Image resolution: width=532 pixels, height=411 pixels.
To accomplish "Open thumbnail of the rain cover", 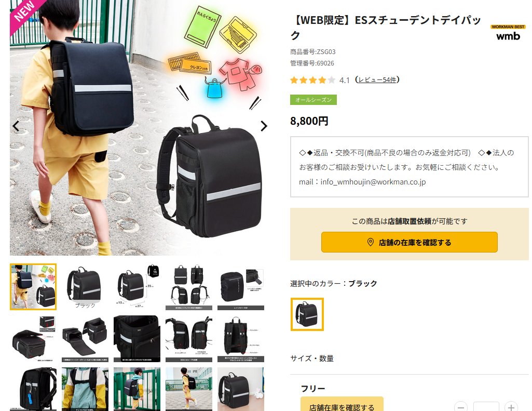I will [241, 287].
